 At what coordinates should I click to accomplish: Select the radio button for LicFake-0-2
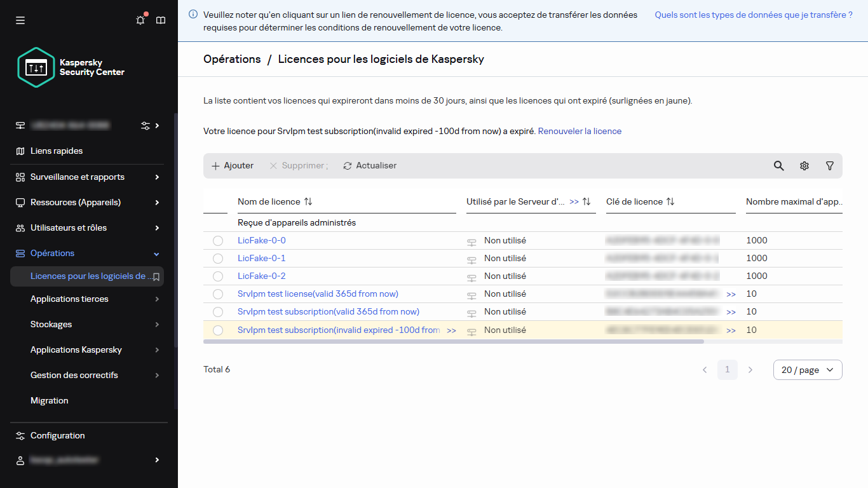[x=218, y=276]
